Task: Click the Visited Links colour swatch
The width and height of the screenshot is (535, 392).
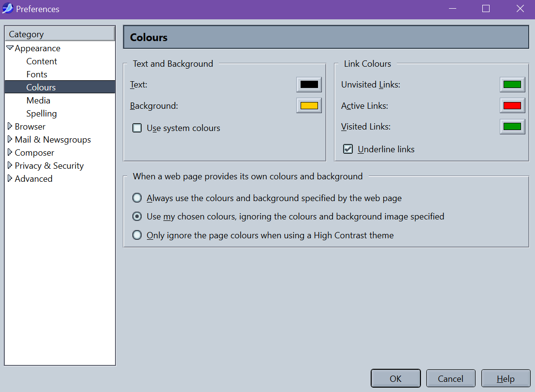Action: click(x=512, y=127)
